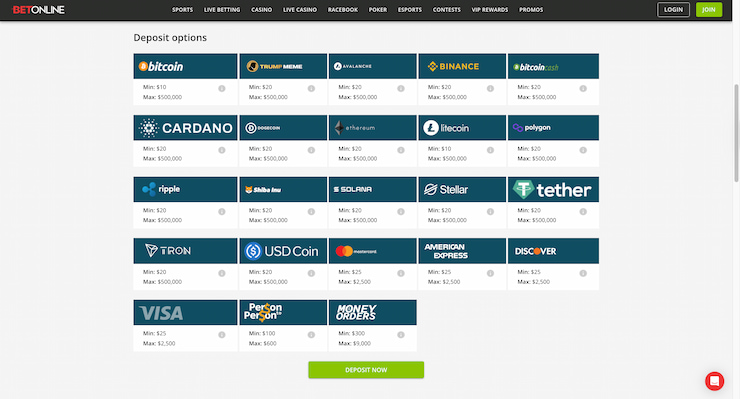This screenshot has height=399, width=740.
Task: Show info icon on Cardano card
Action: (x=221, y=150)
